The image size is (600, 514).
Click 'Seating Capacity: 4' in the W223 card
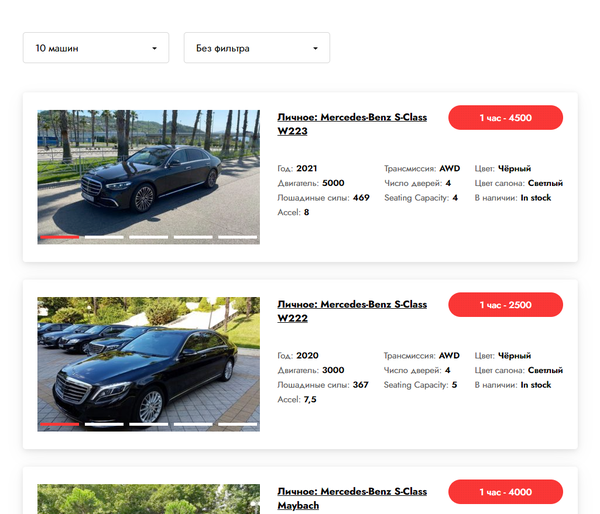pyautogui.click(x=421, y=198)
